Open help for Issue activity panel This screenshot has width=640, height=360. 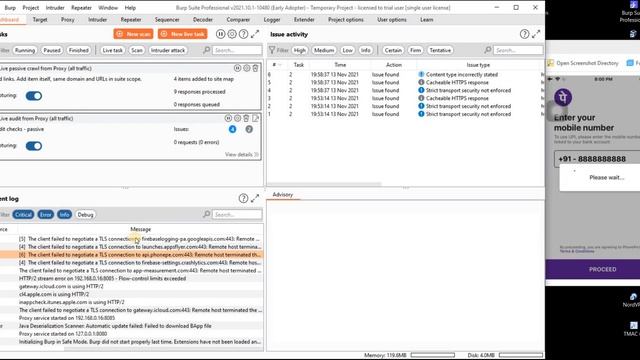coord(524,34)
